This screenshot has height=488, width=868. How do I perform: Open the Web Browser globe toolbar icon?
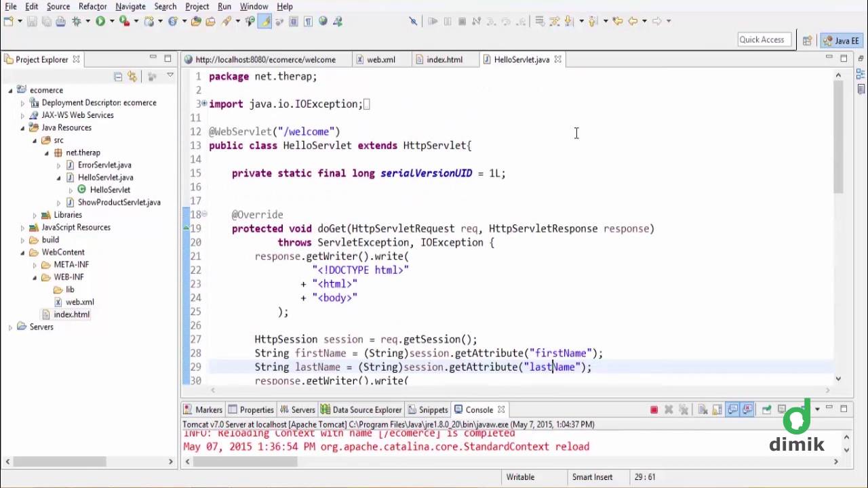click(323, 21)
